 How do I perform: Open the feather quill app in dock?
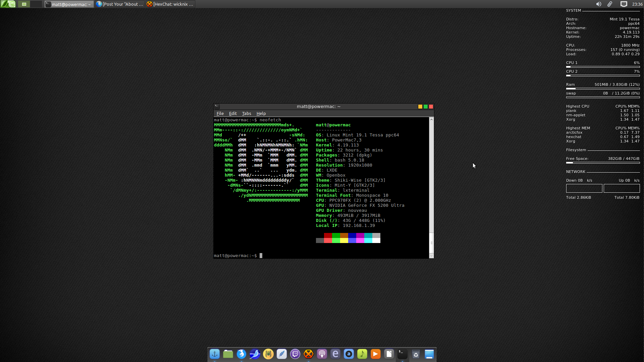282,354
